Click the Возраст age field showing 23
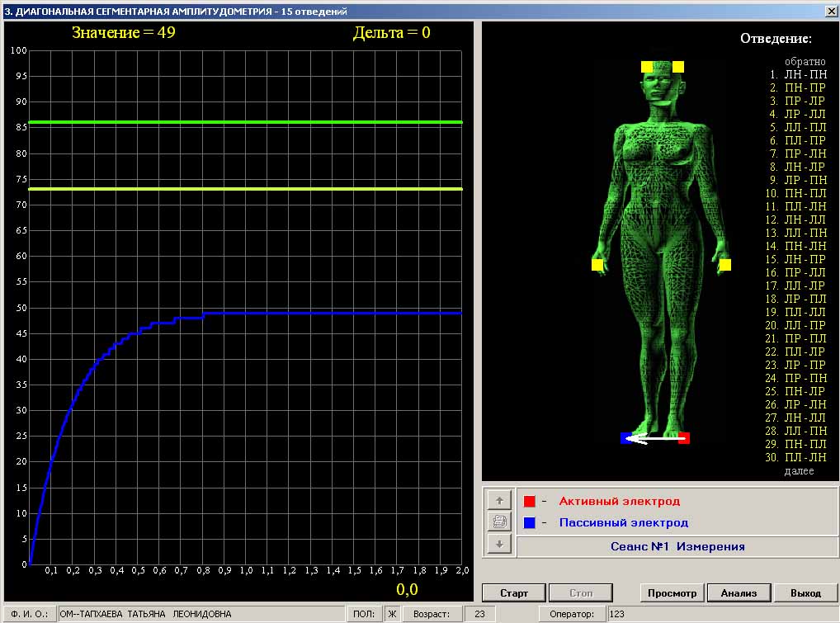Viewport: 840px width, 623px height. tap(479, 614)
